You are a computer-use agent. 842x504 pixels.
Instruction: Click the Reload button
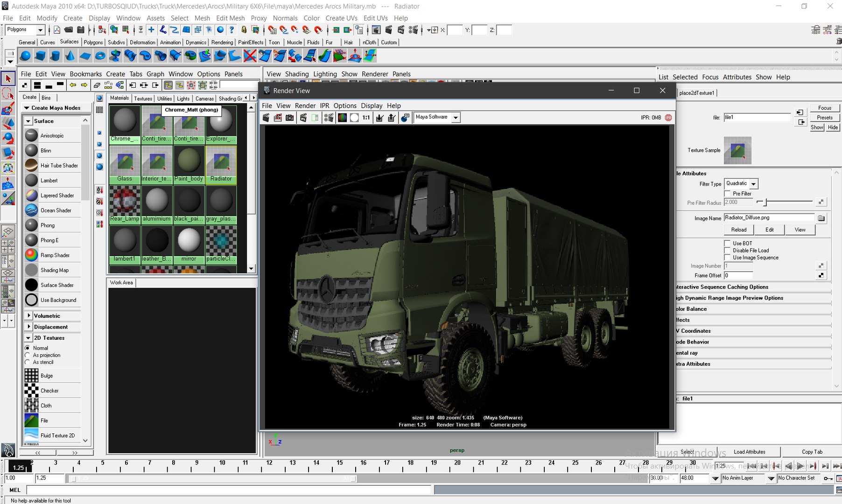coord(738,230)
